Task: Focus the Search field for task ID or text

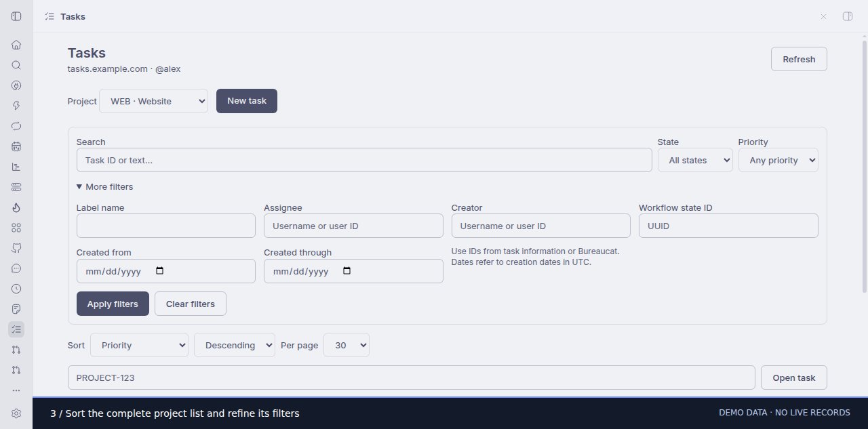Action: pos(364,160)
